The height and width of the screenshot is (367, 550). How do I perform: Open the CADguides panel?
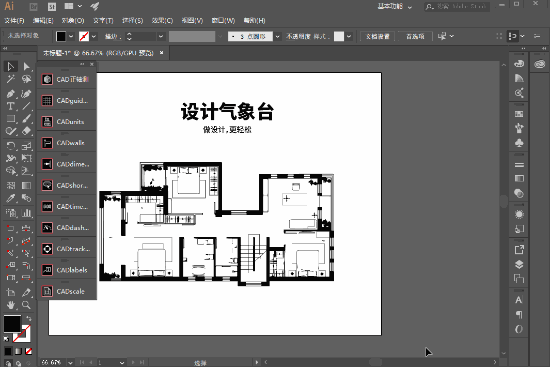(x=67, y=101)
